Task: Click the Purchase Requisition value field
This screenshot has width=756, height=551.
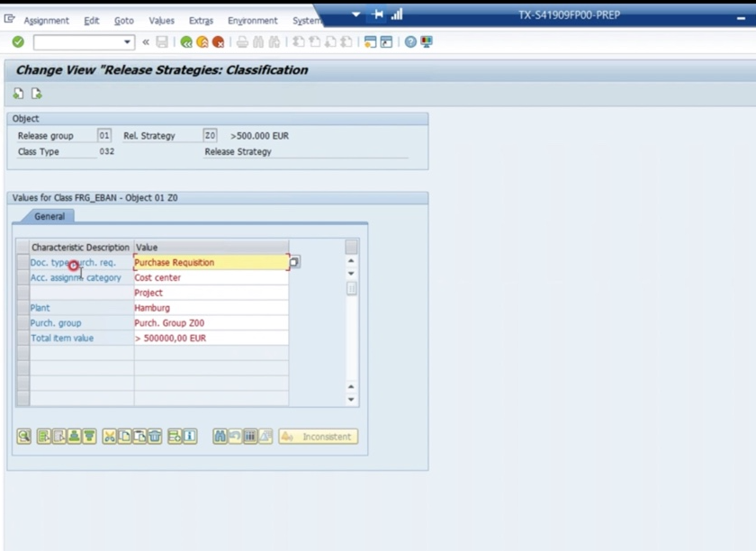Action: (x=211, y=263)
